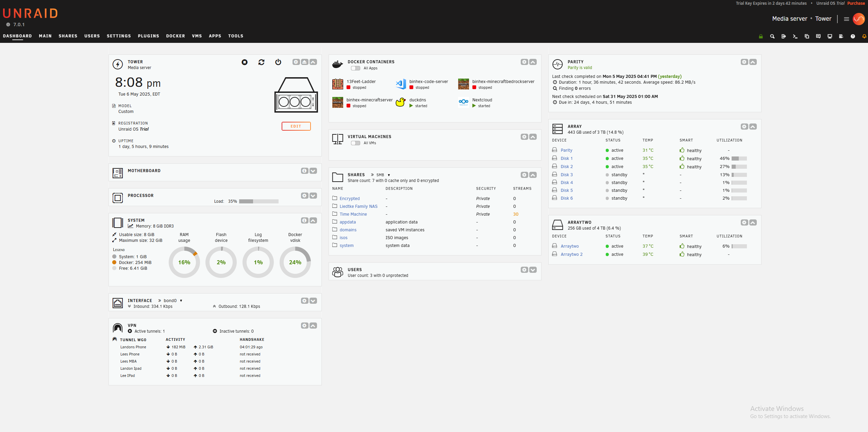Open the Plugins menu tab
Viewport: 868px width, 432px height.
(148, 36)
